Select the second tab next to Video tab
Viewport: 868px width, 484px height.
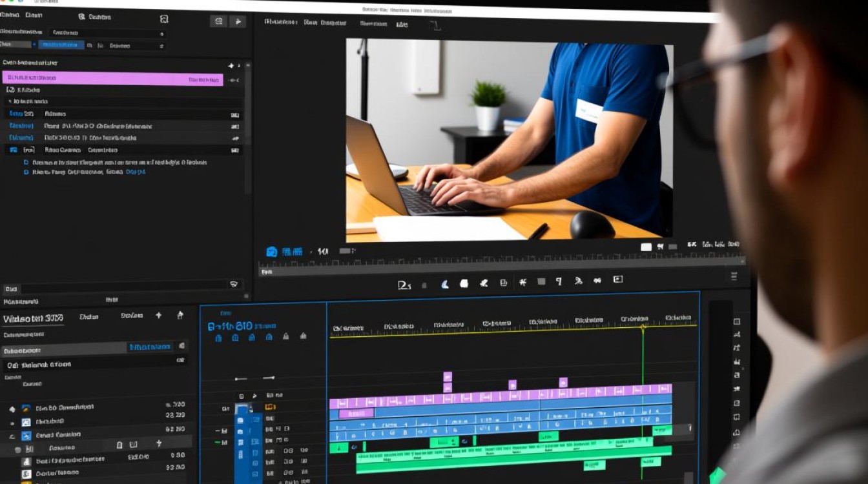pyautogui.click(x=88, y=317)
